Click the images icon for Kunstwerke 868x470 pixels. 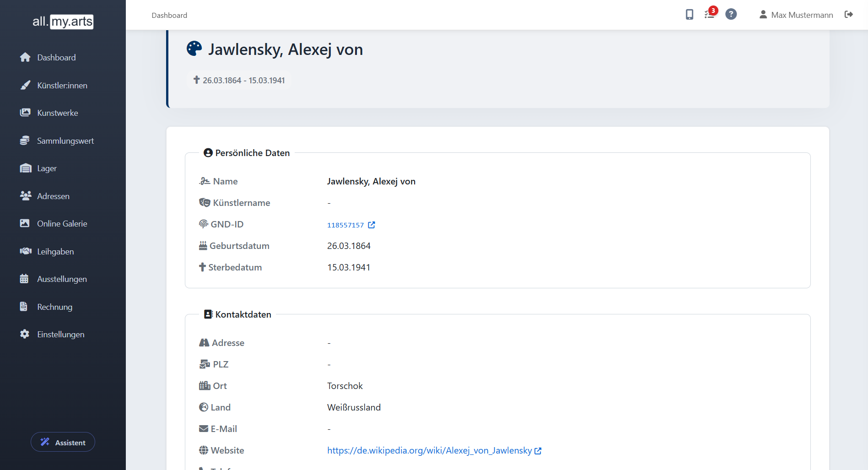click(x=25, y=113)
